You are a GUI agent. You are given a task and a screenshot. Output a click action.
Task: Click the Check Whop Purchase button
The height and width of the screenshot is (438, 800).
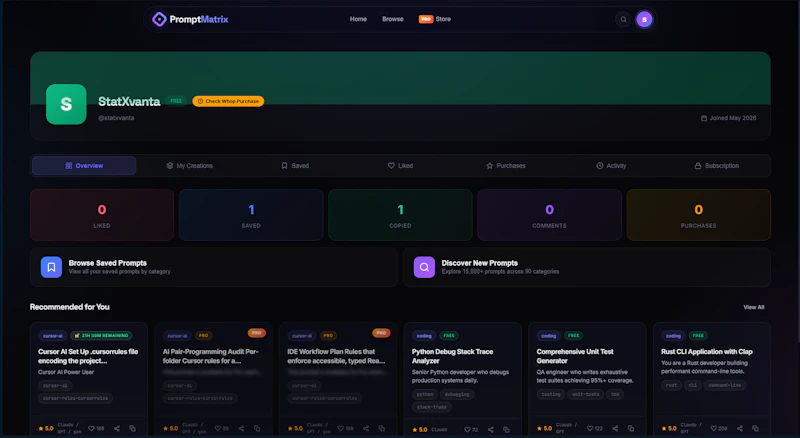228,101
